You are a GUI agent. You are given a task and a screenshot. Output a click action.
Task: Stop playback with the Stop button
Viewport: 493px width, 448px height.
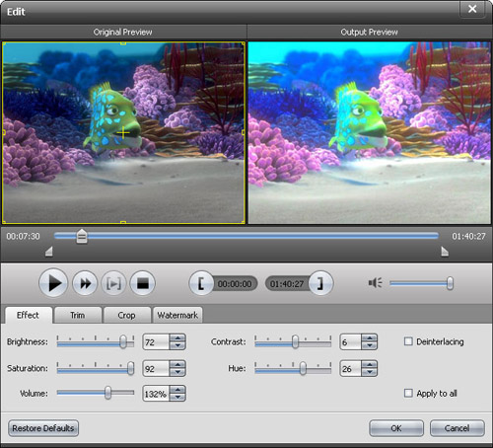coord(142,283)
